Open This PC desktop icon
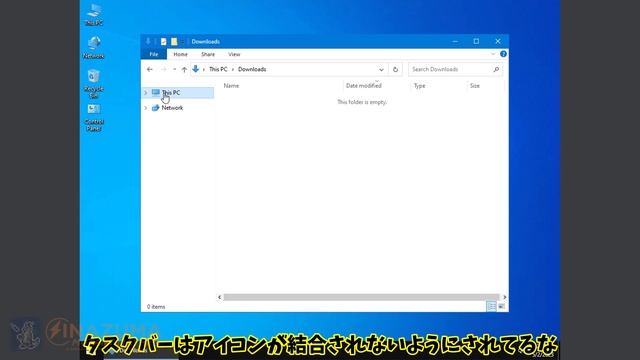 (94, 15)
